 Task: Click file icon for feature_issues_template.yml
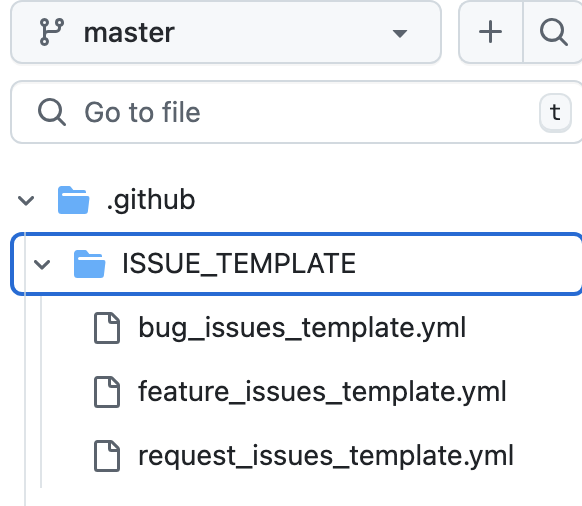107,392
